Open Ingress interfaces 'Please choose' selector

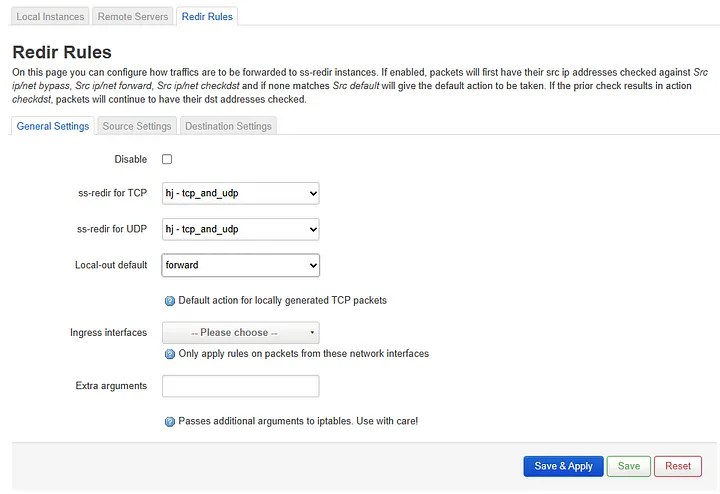pos(240,332)
